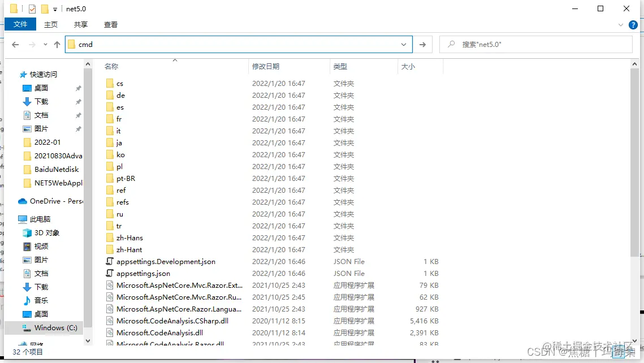The image size is (644, 363).
Task: Select the it folder
Action: pyautogui.click(x=118, y=131)
